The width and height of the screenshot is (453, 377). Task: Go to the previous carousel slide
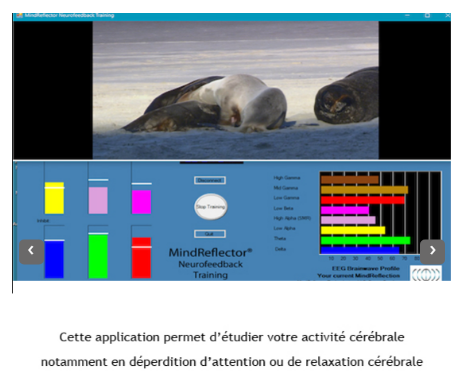pos(31,251)
